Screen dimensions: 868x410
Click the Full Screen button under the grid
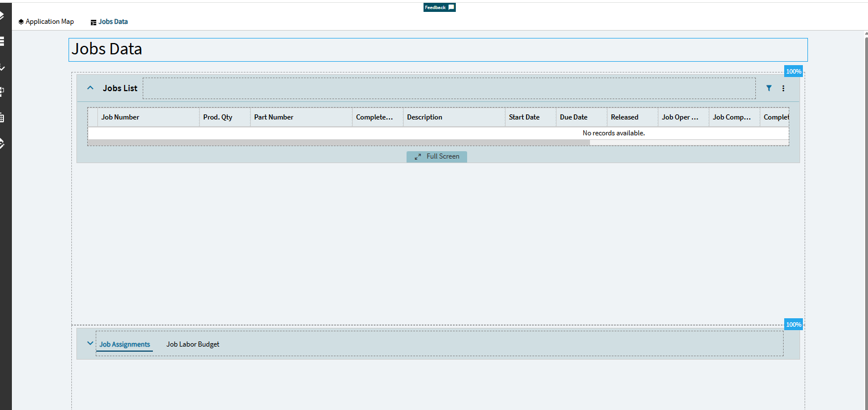pyautogui.click(x=437, y=156)
